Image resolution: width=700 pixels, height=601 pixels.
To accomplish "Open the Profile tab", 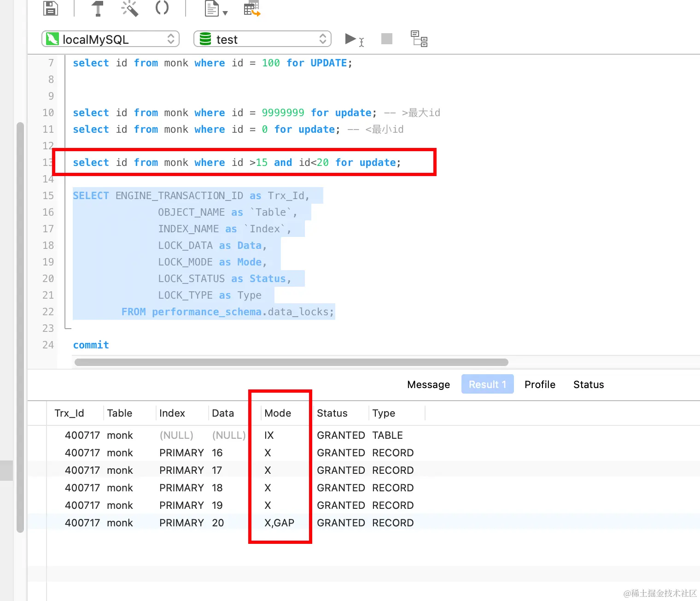I will [x=540, y=384].
